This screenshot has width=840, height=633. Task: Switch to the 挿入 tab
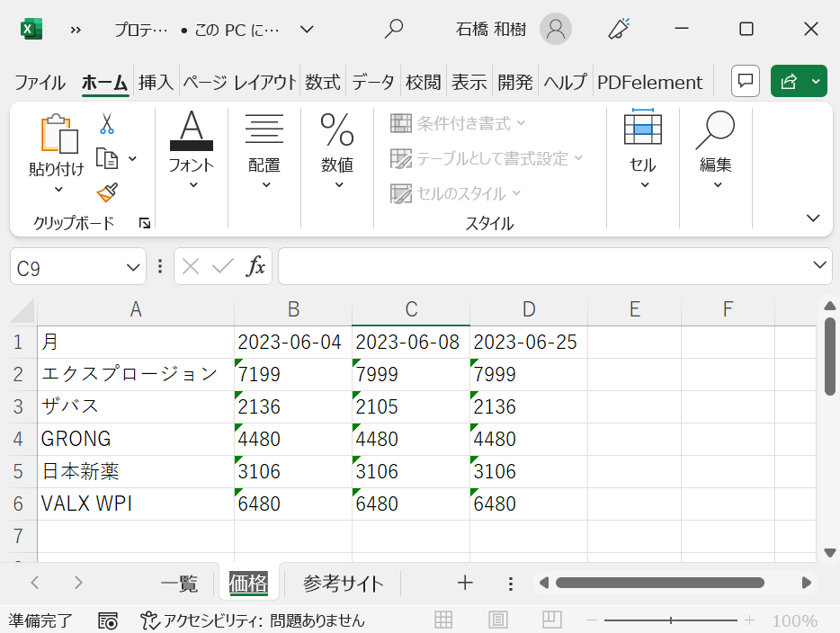[x=156, y=83]
